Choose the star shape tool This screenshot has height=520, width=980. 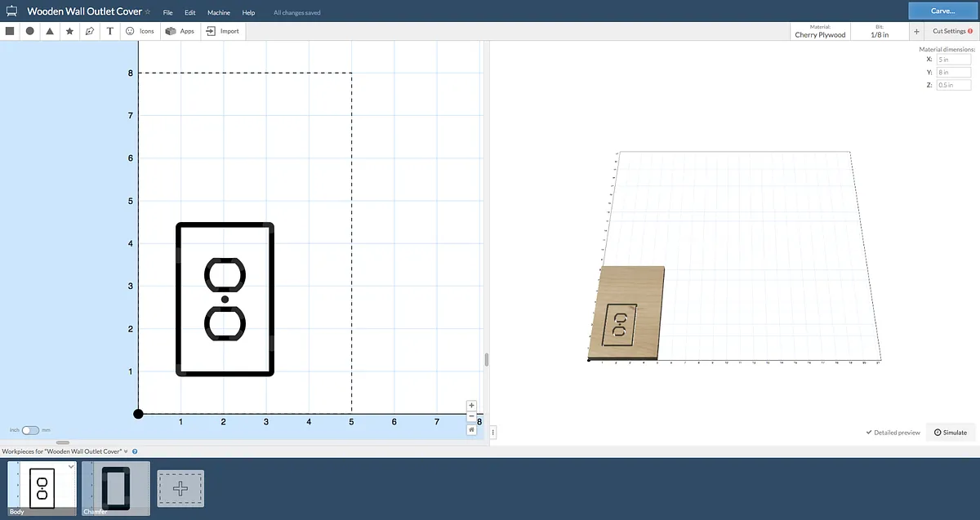pos(69,31)
